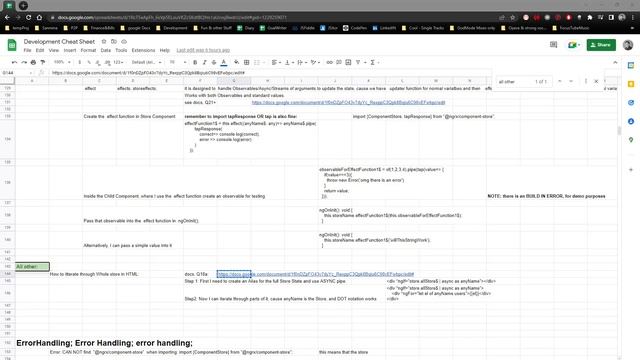Viewport: 640px width, 360px height.
Task: Toggle italic formatting
Action: tap(204, 62)
